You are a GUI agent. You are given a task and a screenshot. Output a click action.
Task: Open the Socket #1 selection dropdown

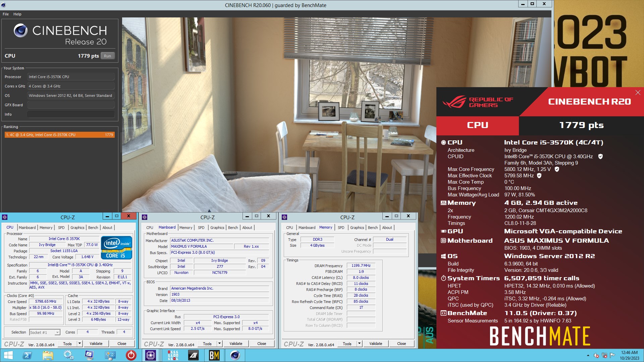(57, 333)
